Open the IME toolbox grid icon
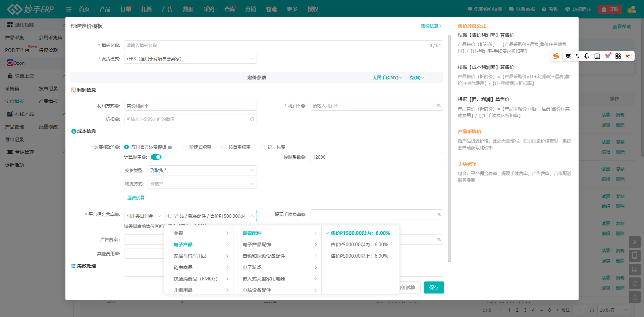 [618, 56]
